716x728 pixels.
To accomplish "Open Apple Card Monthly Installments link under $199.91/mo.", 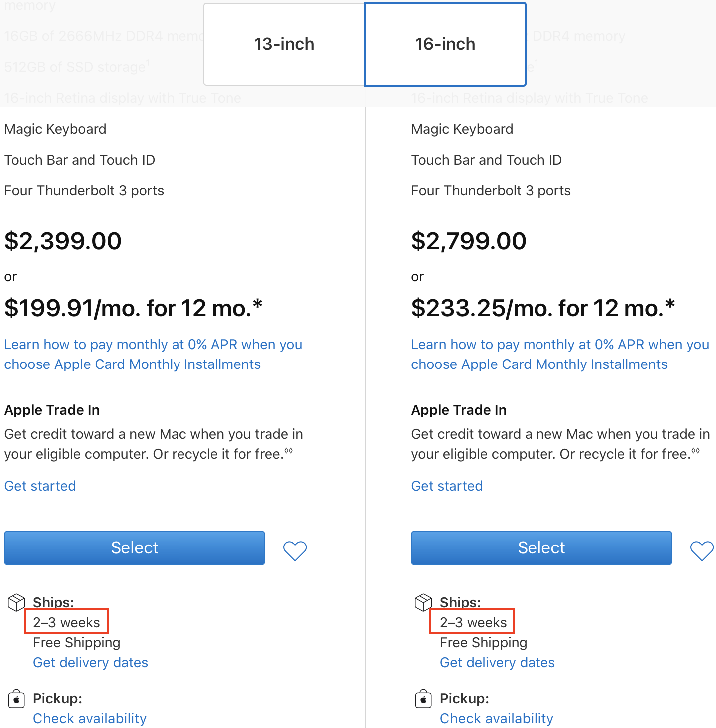I will pos(153,355).
